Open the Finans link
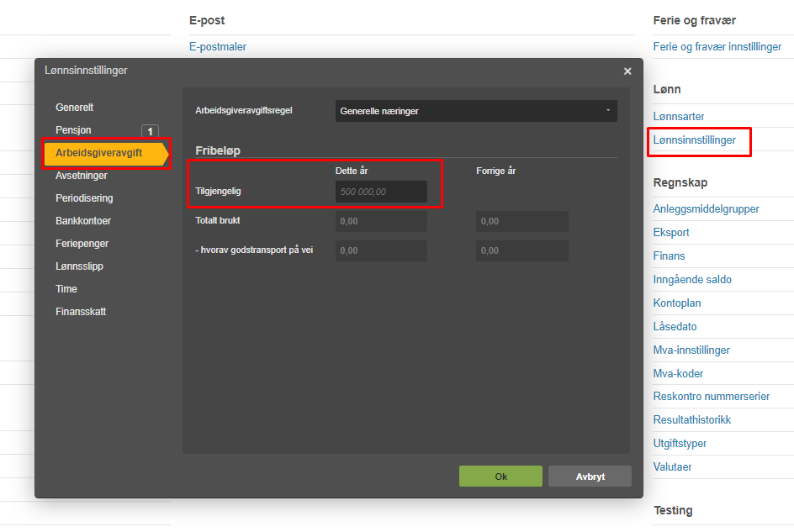Screen dimensions: 794x532 669,256
